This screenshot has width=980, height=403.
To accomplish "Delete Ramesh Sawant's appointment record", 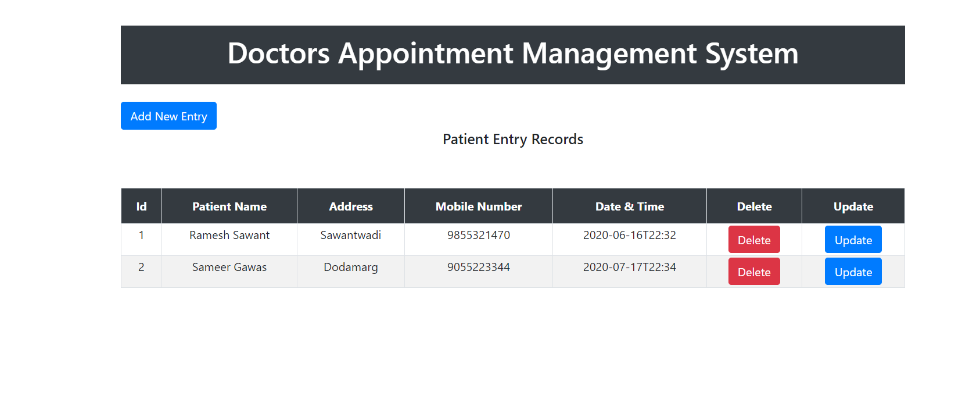I will (754, 239).
